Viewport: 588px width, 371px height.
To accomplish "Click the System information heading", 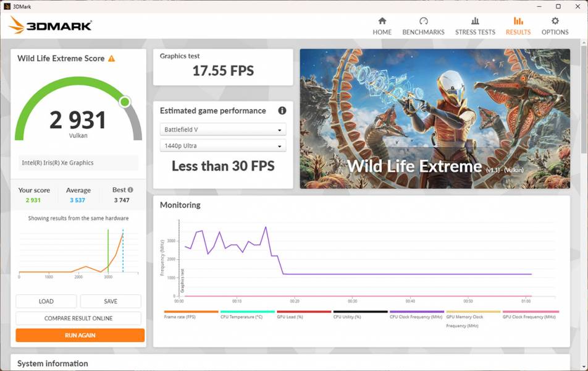I will [52, 364].
